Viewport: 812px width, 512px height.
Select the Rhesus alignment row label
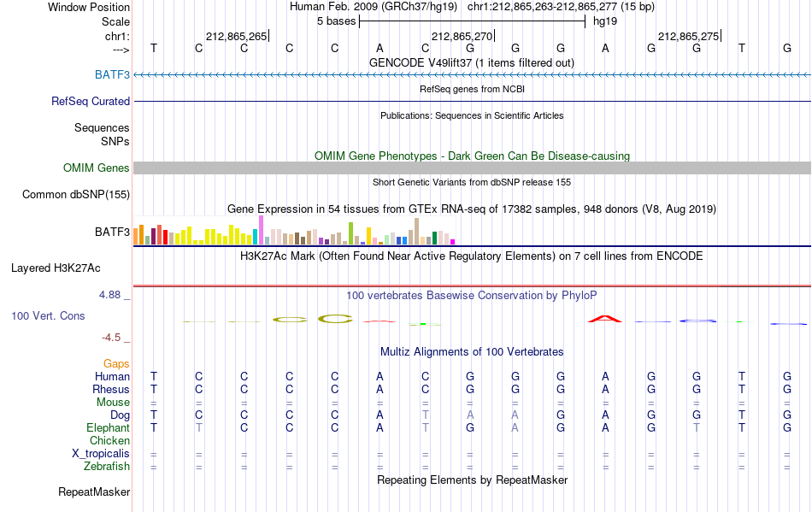tap(111, 389)
